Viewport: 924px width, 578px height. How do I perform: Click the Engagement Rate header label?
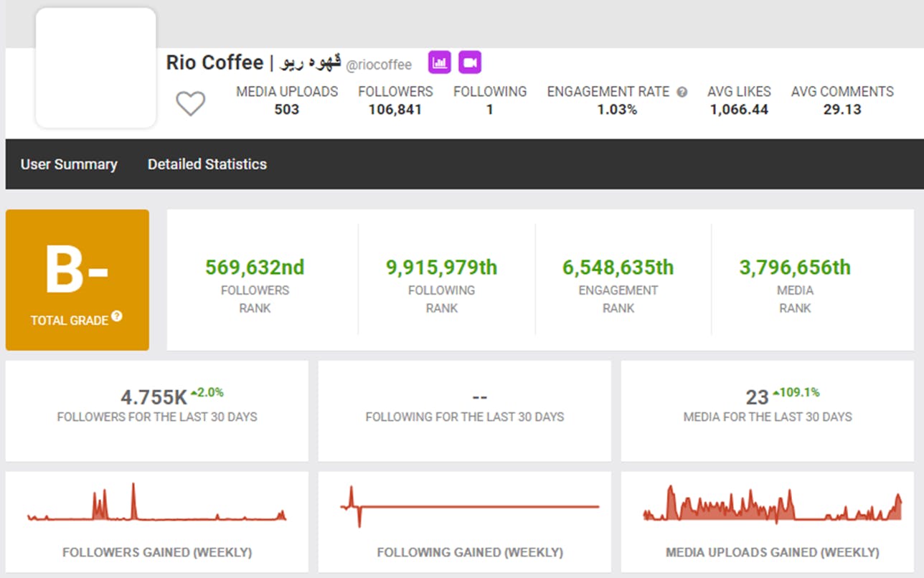click(x=608, y=92)
